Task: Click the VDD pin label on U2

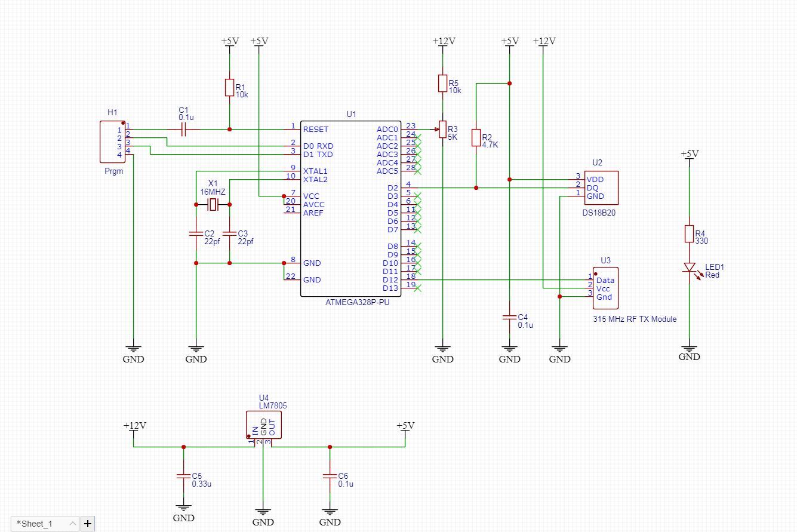Action: (595, 179)
